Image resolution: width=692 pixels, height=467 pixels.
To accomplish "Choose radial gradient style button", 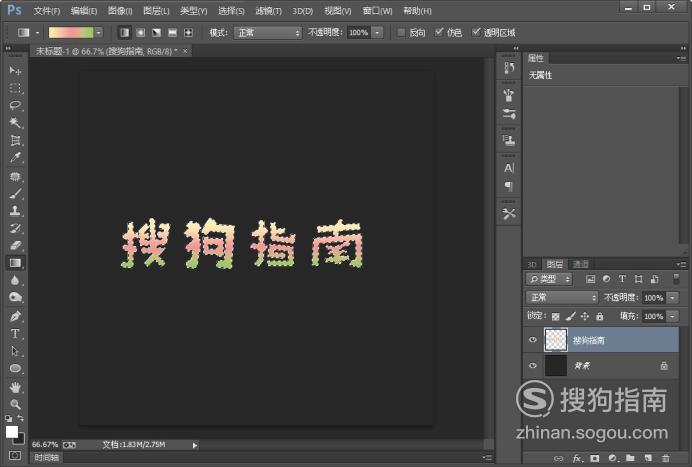I will tap(140, 33).
